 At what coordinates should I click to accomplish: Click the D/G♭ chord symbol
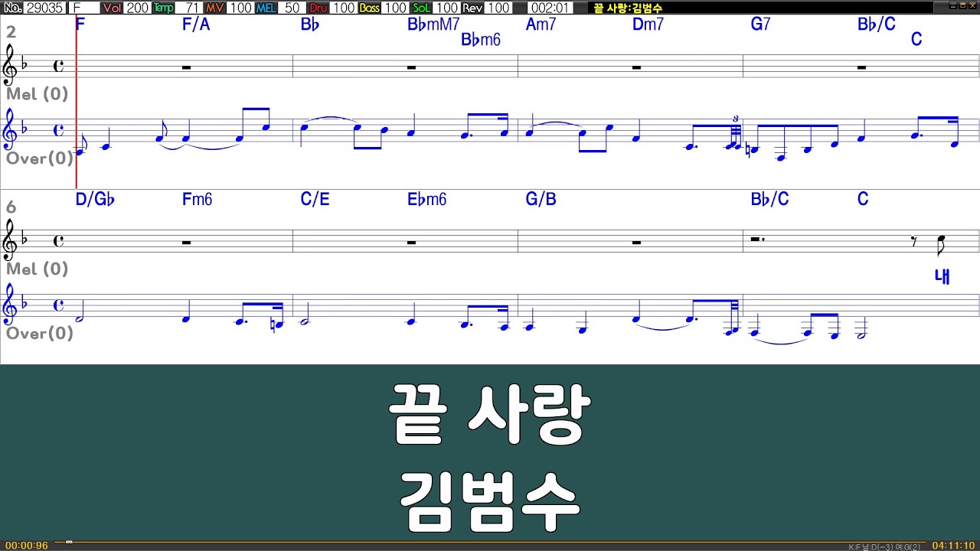(95, 200)
